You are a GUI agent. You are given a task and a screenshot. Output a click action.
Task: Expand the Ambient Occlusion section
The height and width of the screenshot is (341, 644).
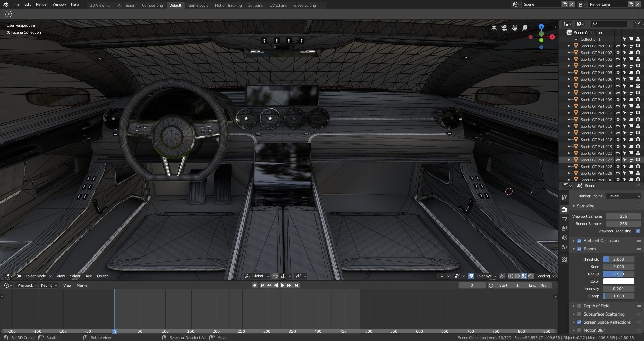(x=574, y=241)
